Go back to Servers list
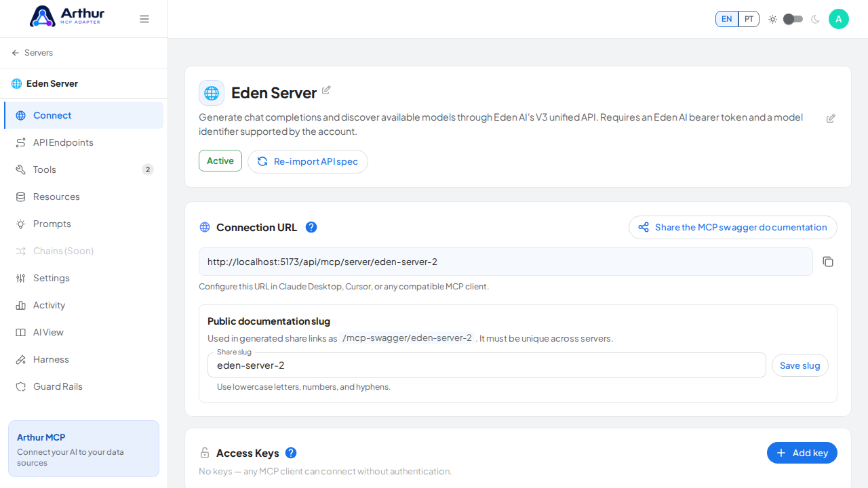868x488 pixels. coord(32,53)
